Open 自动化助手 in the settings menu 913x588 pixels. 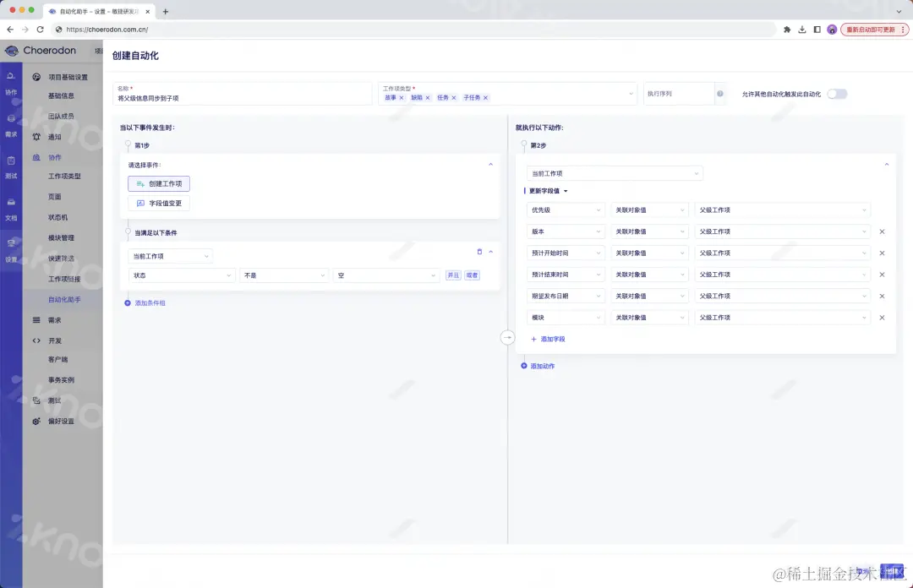pyautogui.click(x=64, y=300)
